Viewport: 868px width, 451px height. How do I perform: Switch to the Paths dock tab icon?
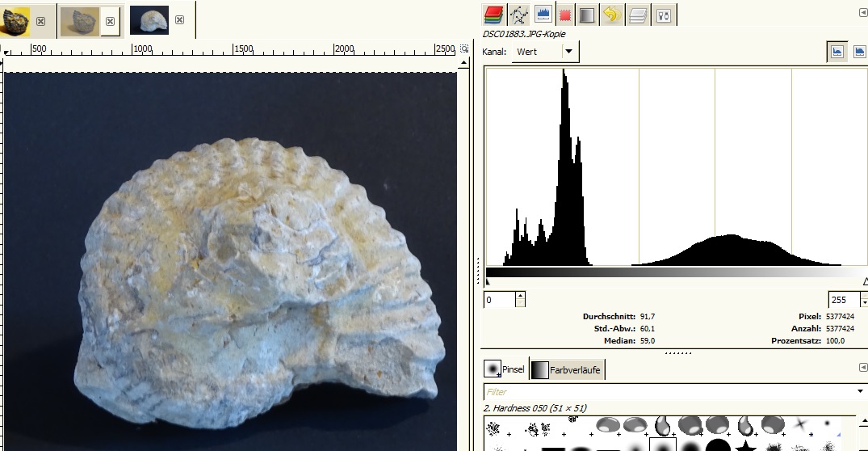pyautogui.click(x=518, y=15)
